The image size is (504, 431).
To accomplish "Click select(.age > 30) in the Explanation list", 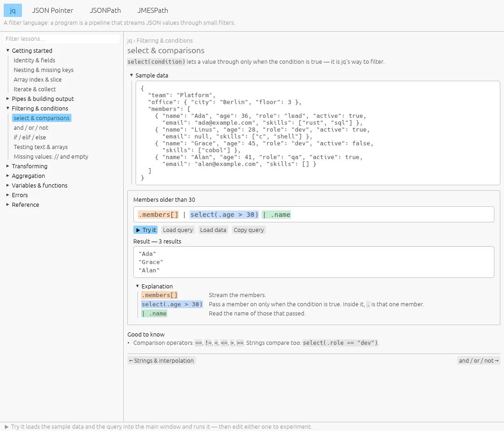I will 172,304.
